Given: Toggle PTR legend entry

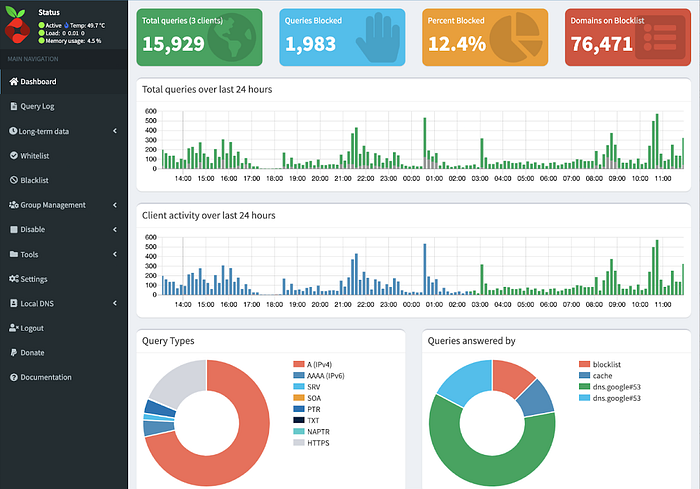Looking at the screenshot, I should 307,409.
